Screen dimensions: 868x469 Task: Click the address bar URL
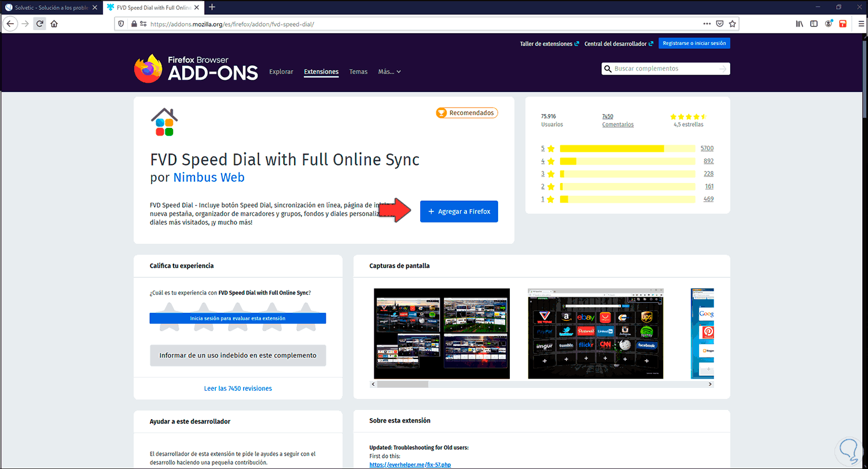(232, 24)
